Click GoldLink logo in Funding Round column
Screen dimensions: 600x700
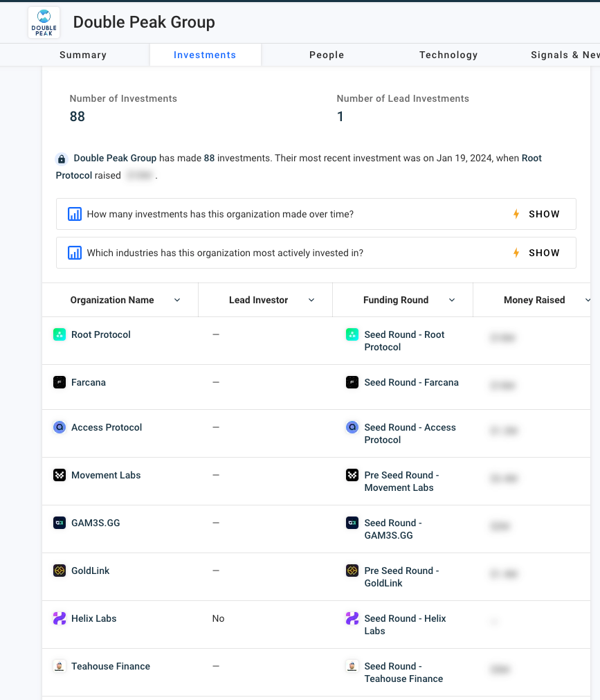coord(352,571)
